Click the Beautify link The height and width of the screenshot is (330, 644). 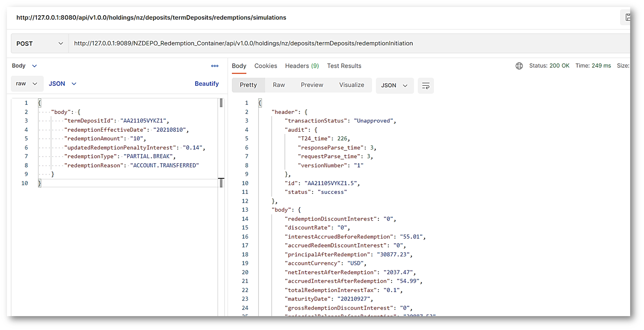[x=207, y=84]
